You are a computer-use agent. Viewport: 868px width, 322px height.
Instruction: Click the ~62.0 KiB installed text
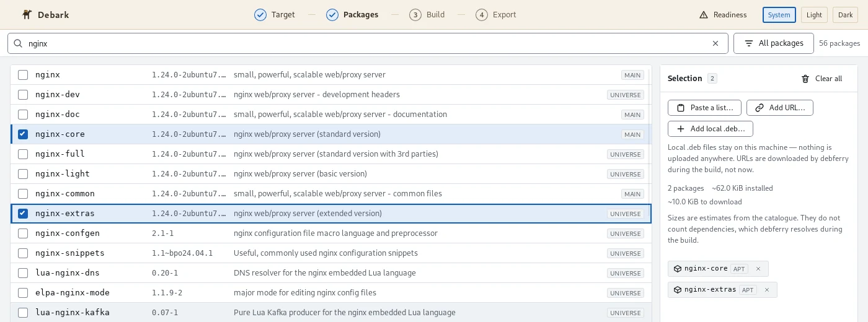tap(742, 188)
